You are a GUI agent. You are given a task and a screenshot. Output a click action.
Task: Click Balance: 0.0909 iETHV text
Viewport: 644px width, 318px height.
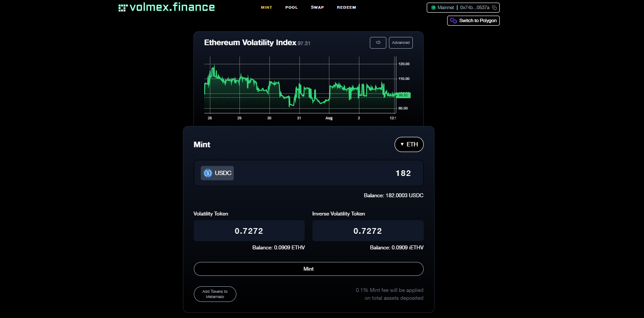point(397,248)
